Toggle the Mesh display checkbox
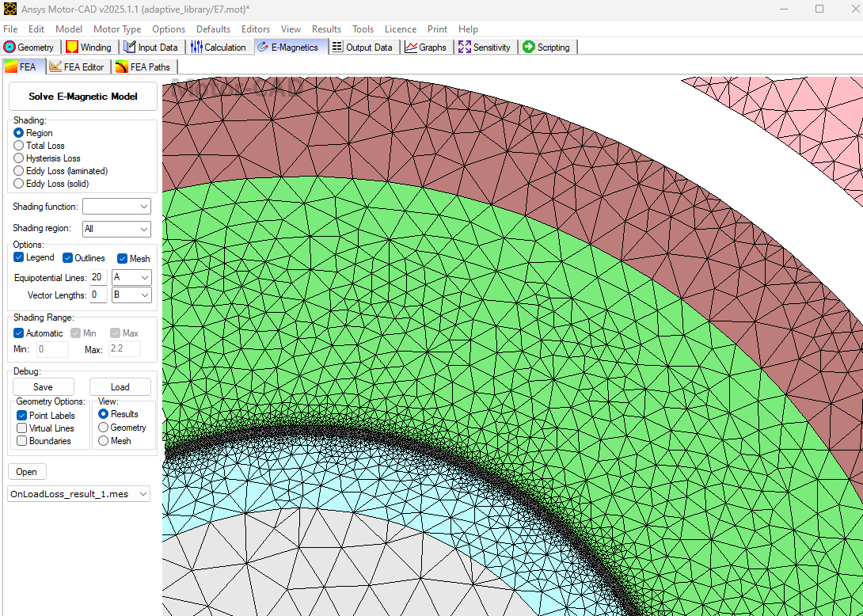Viewport: 863px width, 616px height. (122, 258)
